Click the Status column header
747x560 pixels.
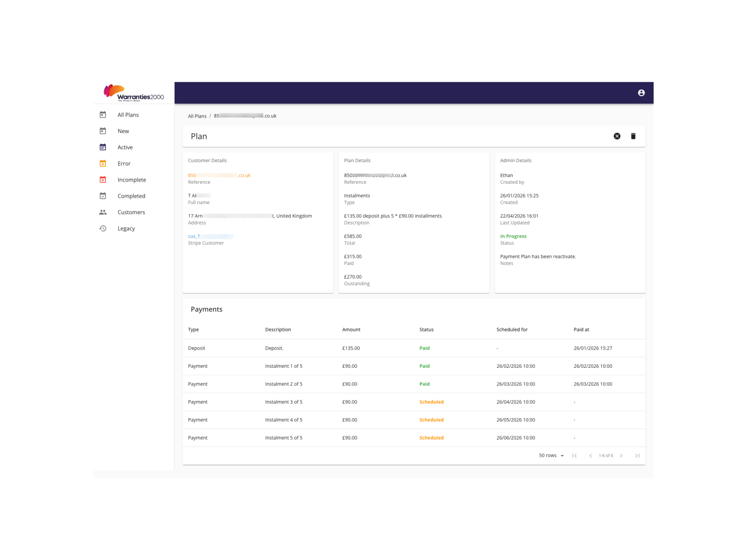tap(426, 329)
